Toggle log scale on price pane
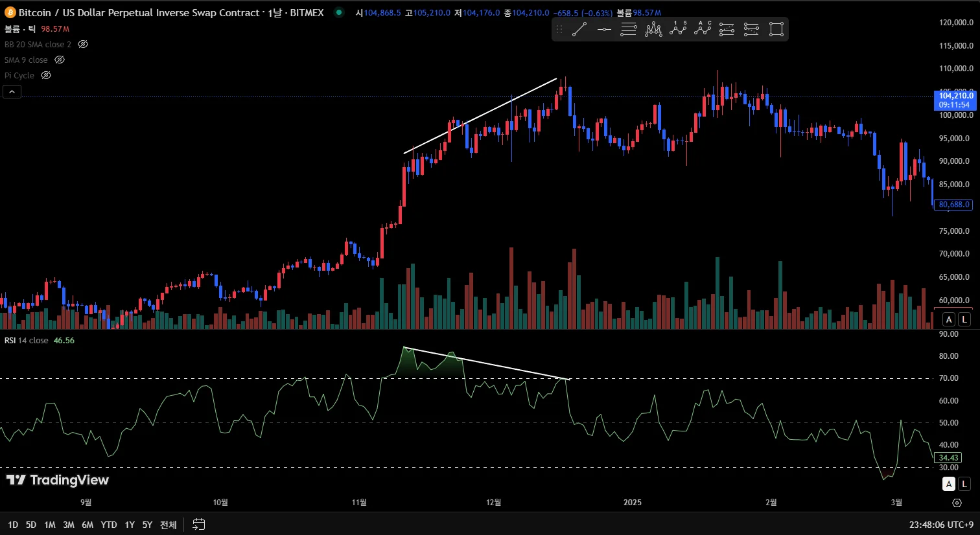The width and height of the screenshot is (980, 535). 964,319
